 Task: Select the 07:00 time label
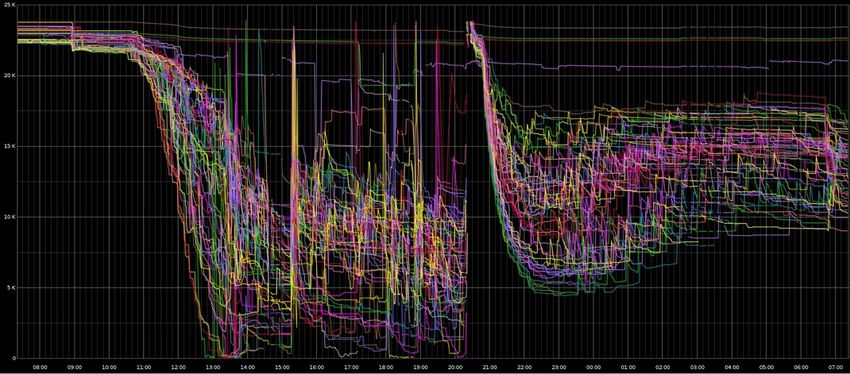[x=836, y=367]
